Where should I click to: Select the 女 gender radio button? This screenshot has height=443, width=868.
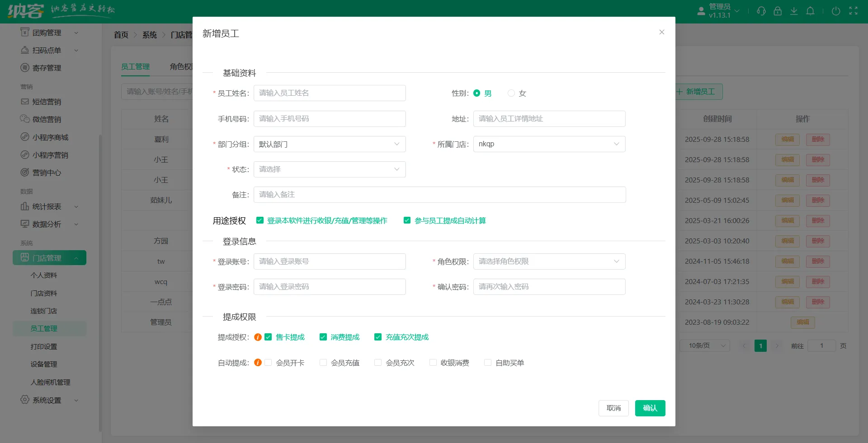point(511,93)
